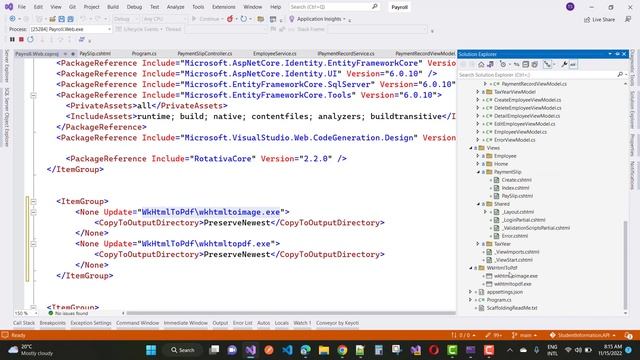Image resolution: width=640 pixels, height=360 pixels.
Task: Click the browser refresh icon in toolbar
Action: pos(244,19)
